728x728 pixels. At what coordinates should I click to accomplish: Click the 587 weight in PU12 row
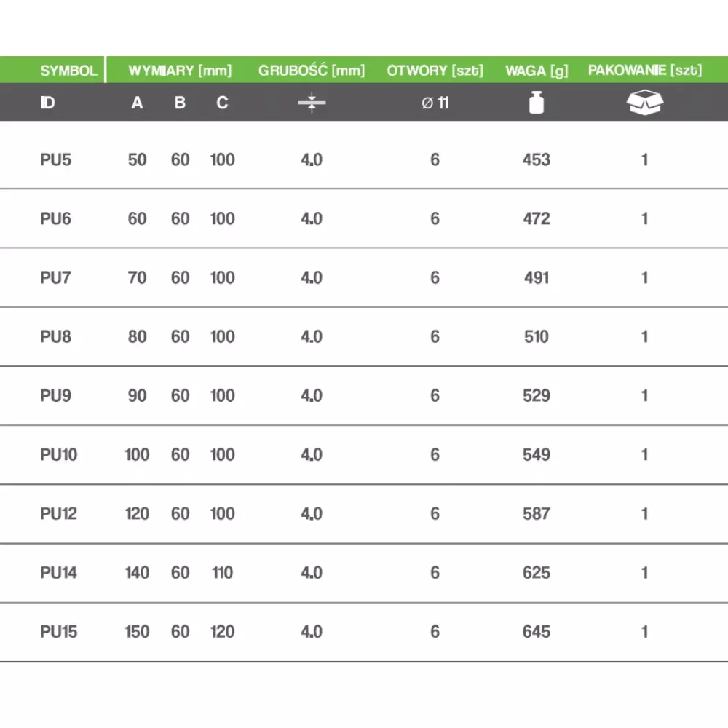click(537, 514)
